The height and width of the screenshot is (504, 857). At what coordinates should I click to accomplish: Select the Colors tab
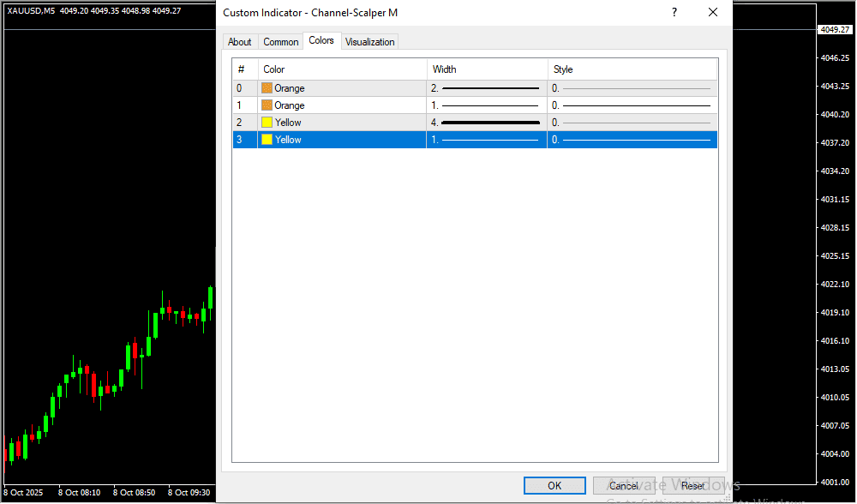[321, 41]
